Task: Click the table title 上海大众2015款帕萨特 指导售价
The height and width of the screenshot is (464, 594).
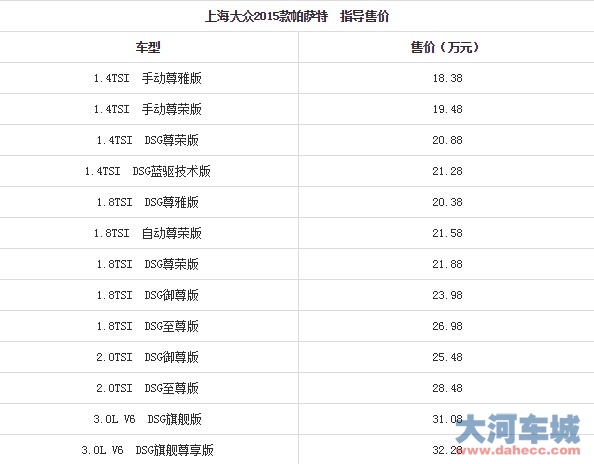Action: (x=297, y=16)
